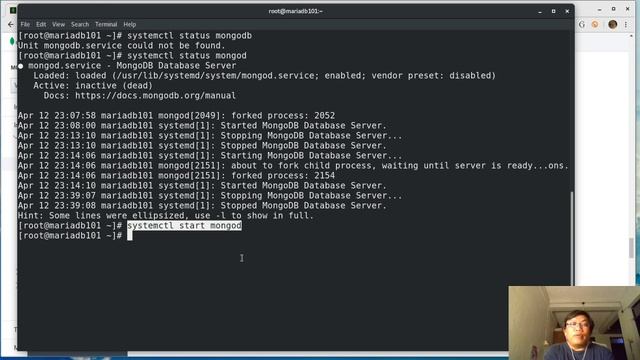The height and width of the screenshot is (360, 640).
Task: Open the browser profile avatar
Action: point(612,24)
